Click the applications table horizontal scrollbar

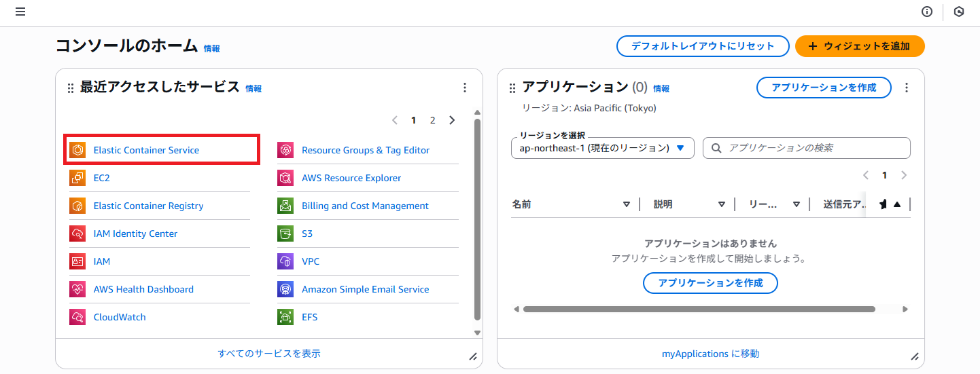[x=699, y=310]
